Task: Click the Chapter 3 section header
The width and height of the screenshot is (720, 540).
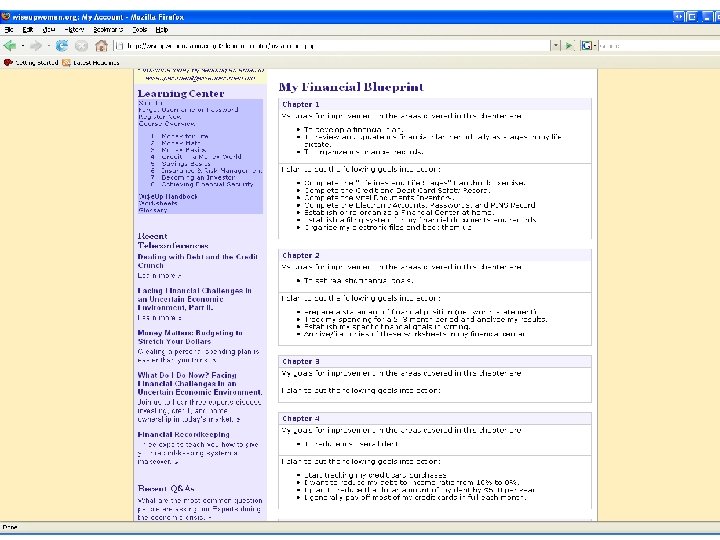Action: (x=434, y=361)
